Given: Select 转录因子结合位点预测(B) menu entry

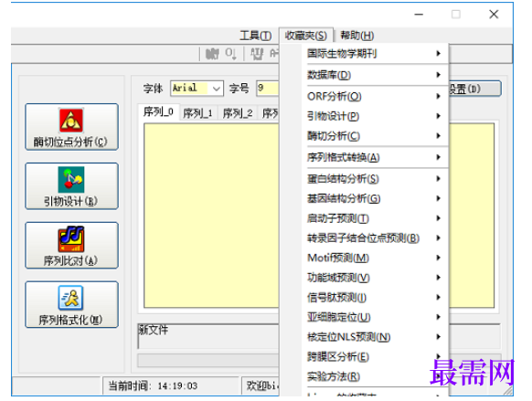Looking at the screenshot, I should coord(375,238).
